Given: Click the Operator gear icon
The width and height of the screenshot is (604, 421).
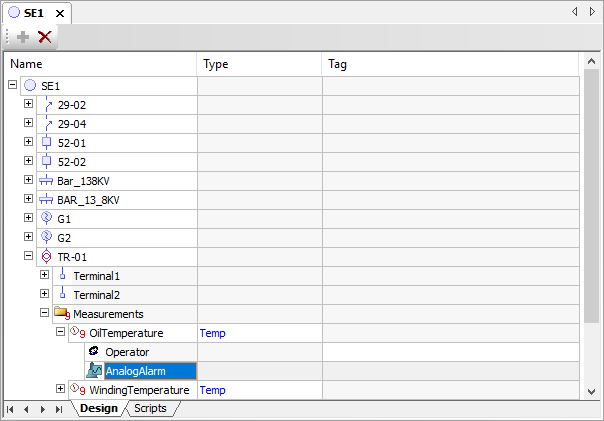Looking at the screenshot, I should click(x=94, y=352).
